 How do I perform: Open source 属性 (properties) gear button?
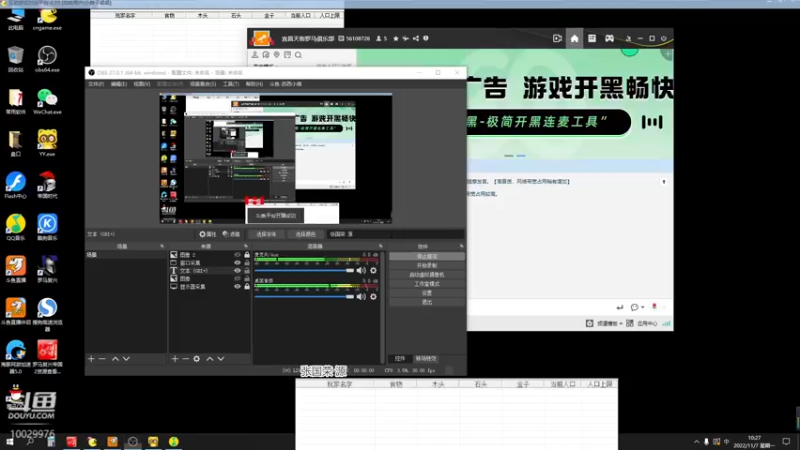(208, 234)
